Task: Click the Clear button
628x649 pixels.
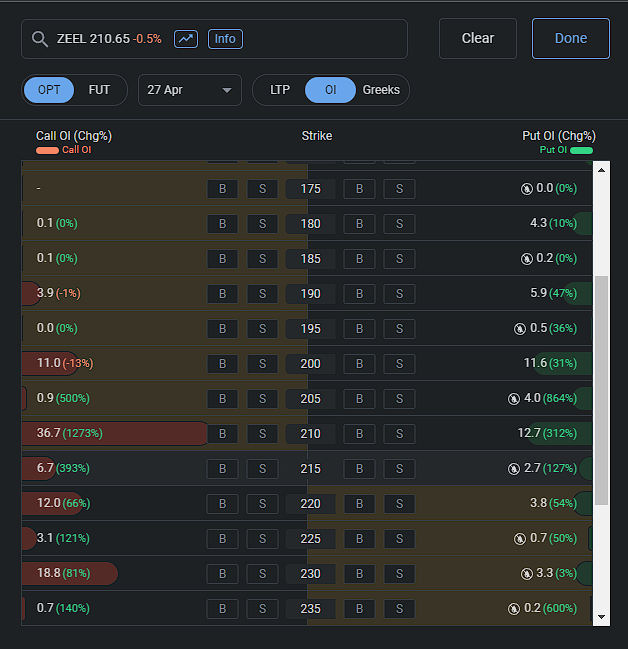Action: tap(478, 38)
